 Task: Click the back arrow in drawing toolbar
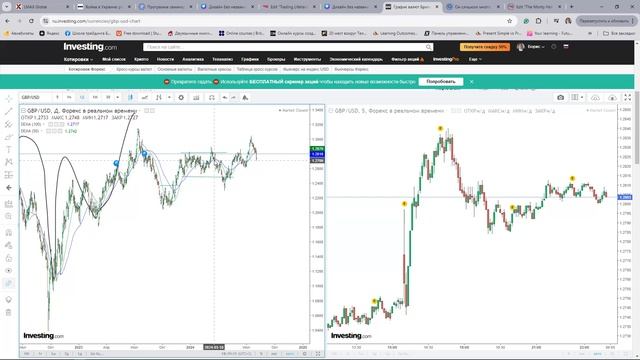pyautogui.click(x=9, y=188)
